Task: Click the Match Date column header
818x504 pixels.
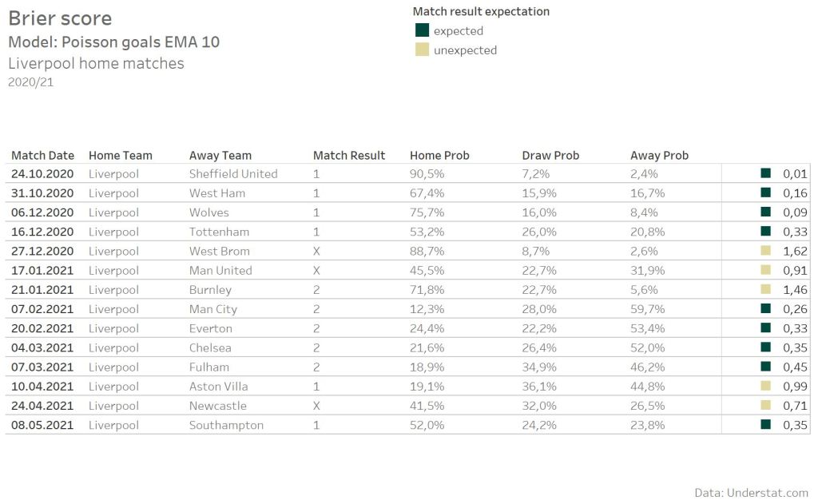Action: pyautogui.click(x=42, y=156)
